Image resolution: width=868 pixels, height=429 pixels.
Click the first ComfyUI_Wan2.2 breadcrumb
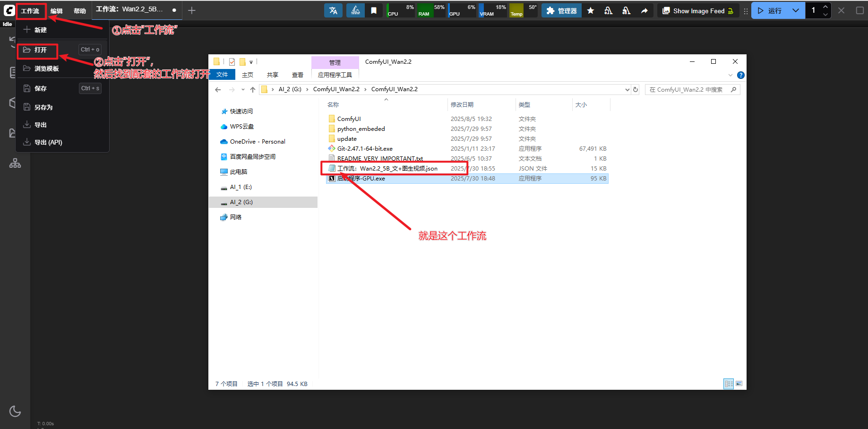(336, 89)
